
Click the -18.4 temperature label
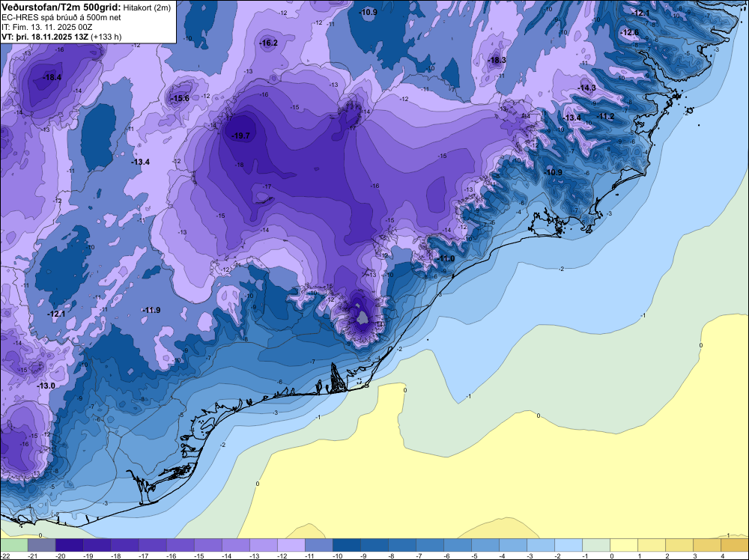(52, 77)
